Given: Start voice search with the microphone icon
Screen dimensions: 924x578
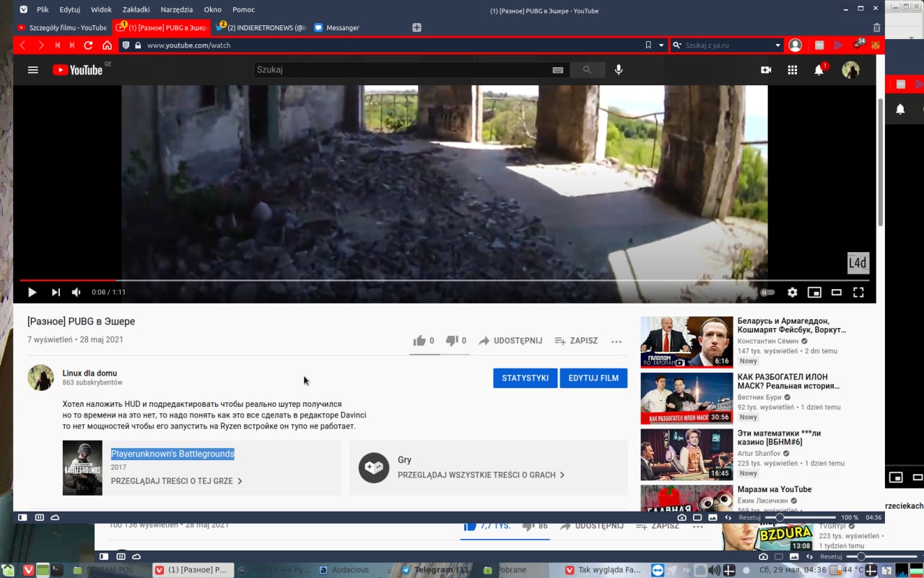Looking at the screenshot, I should coord(619,70).
